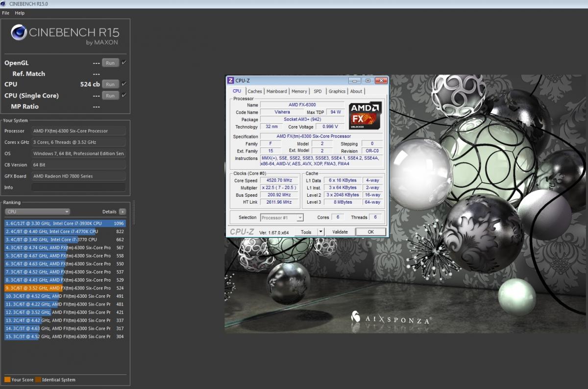
Task: Click the Tools button in CPU-Z
Action: [x=306, y=232]
